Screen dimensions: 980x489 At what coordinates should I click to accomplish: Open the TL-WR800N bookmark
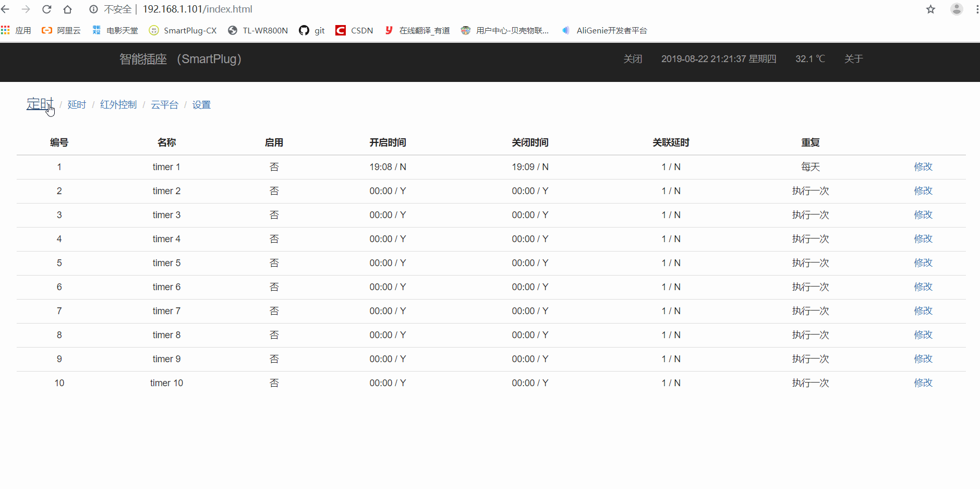258,30
